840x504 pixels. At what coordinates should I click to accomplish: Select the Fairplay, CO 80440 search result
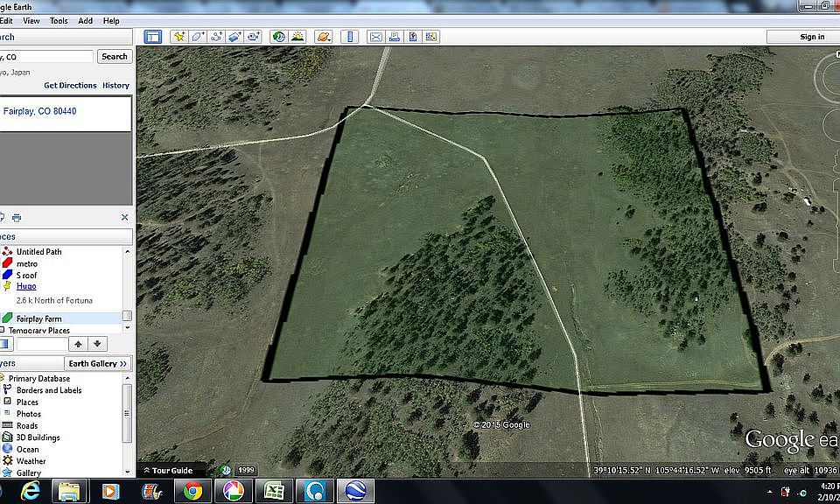39,111
